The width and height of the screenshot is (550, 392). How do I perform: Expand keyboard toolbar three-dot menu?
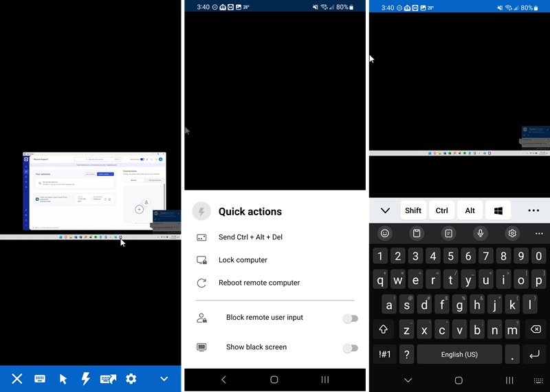pos(539,233)
